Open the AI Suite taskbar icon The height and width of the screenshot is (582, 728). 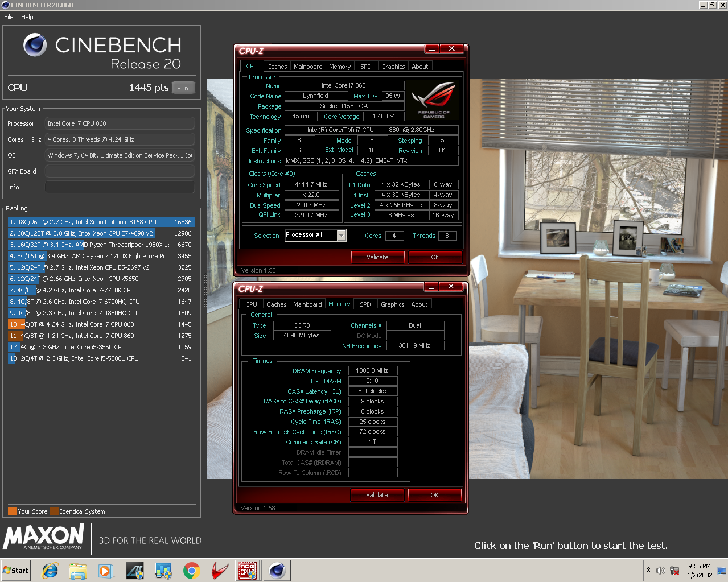[x=134, y=571]
